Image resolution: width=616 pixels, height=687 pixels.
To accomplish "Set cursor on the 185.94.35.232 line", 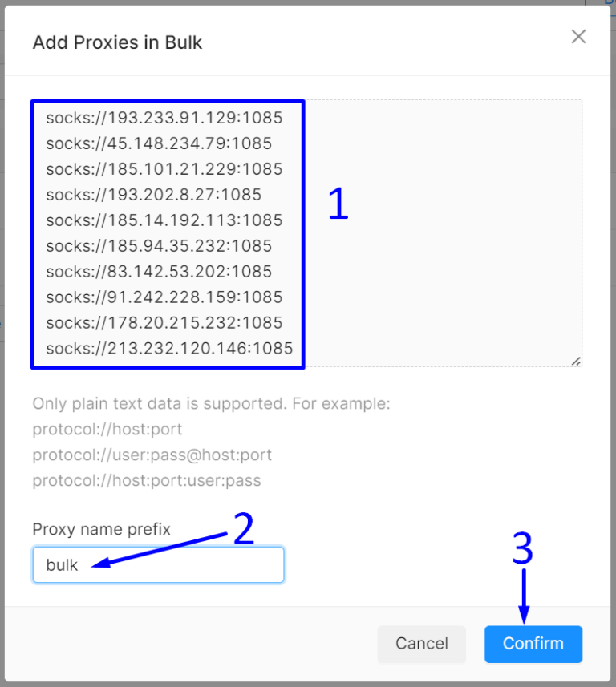I will point(159,246).
